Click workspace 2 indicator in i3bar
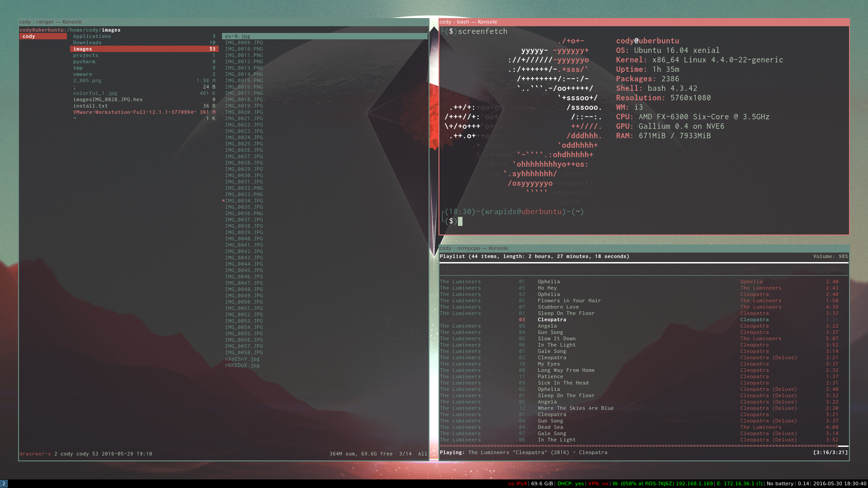The height and width of the screenshot is (488, 868). (4, 483)
